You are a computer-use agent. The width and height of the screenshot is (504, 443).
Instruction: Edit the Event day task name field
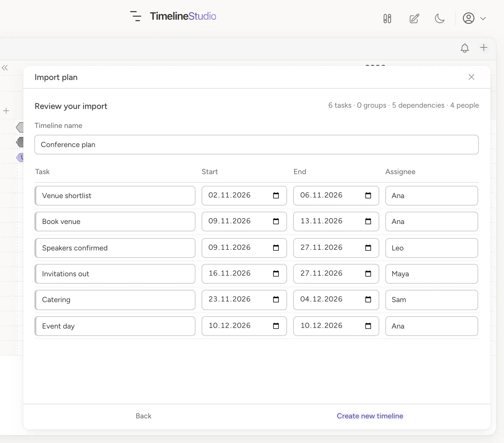coord(115,326)
